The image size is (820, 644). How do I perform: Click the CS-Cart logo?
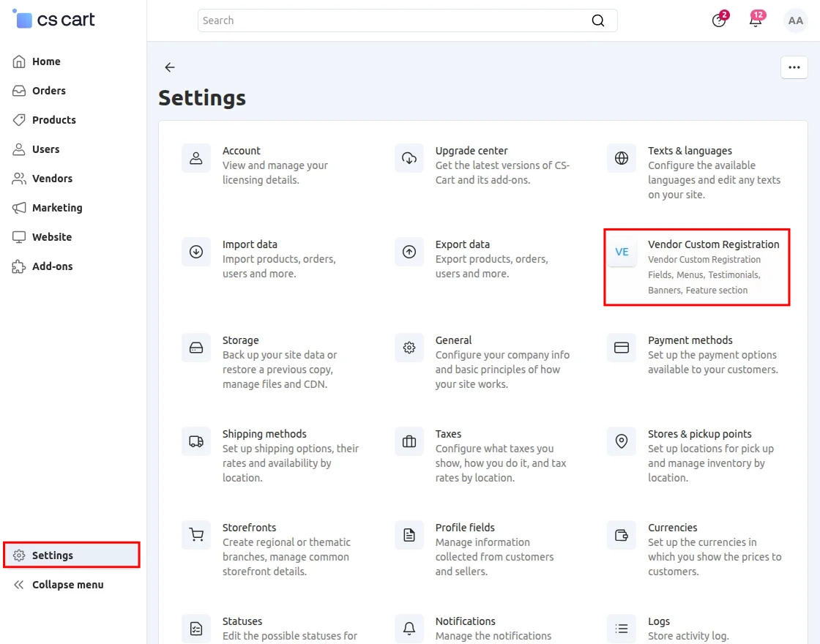(54, 19)
